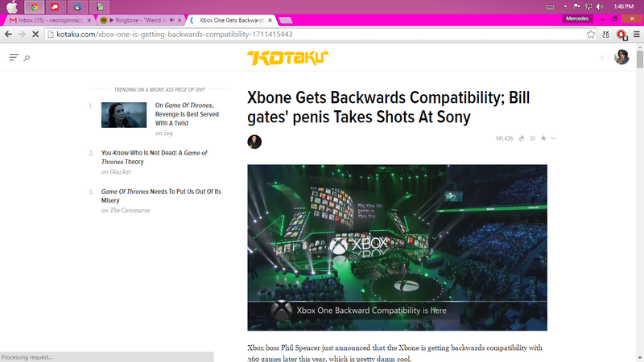Open the Chrome menu button
The image size is (644, 362).
(637, 35)
